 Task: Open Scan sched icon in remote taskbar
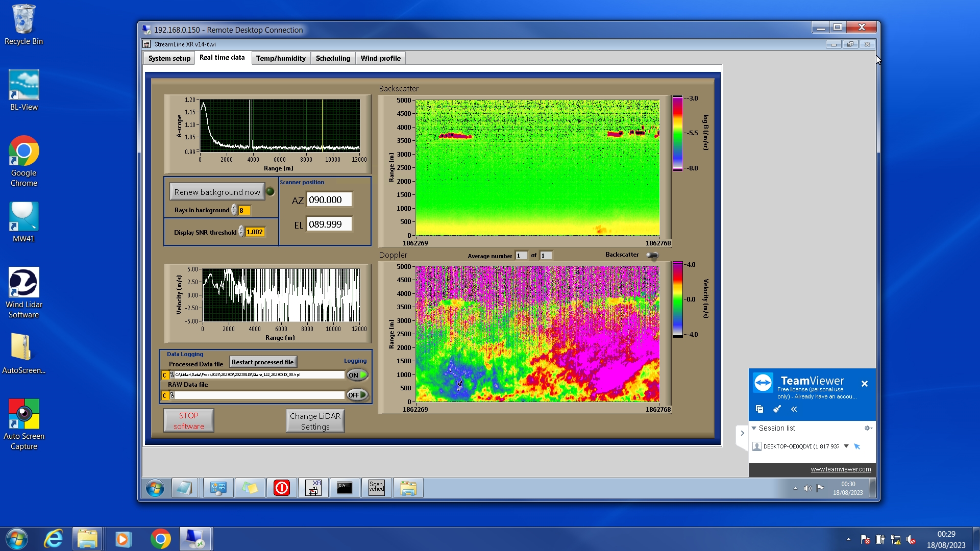[x=376, y=488]
